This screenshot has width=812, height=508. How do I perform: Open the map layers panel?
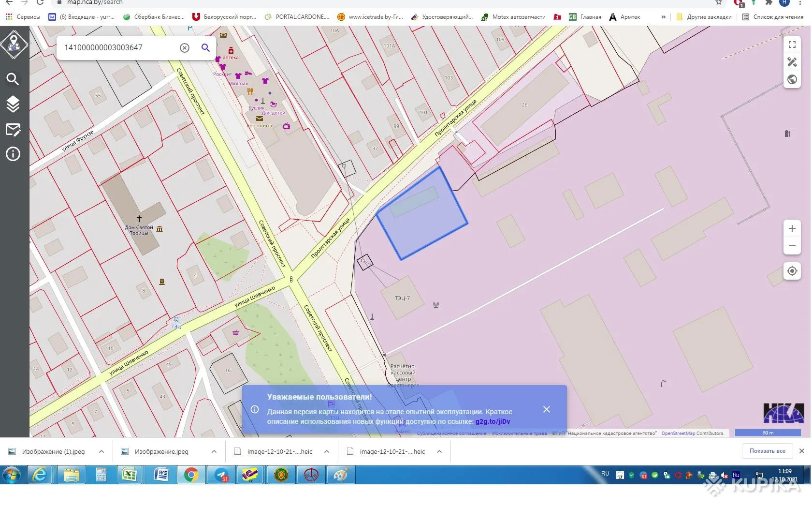tap(13, 104)
